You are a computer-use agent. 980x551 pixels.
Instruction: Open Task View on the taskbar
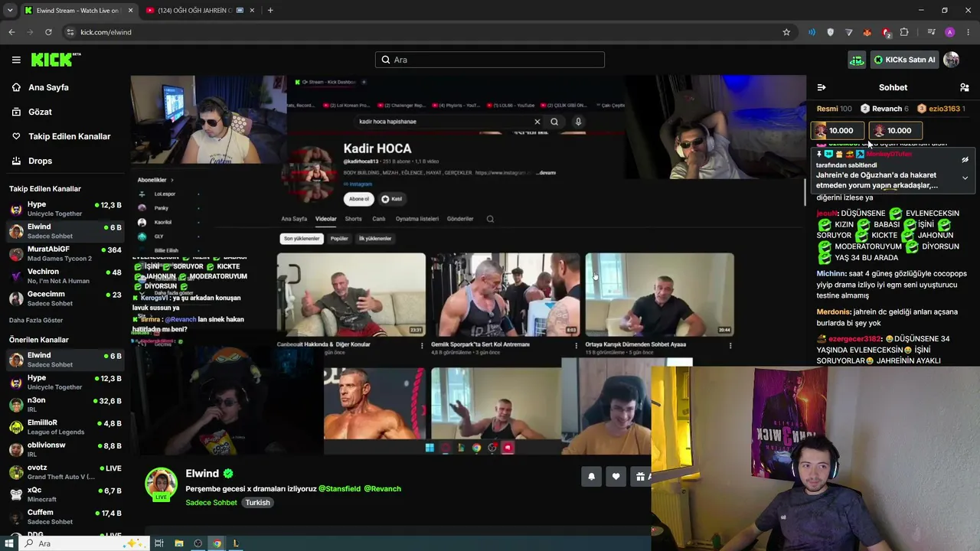click(159, 543)
